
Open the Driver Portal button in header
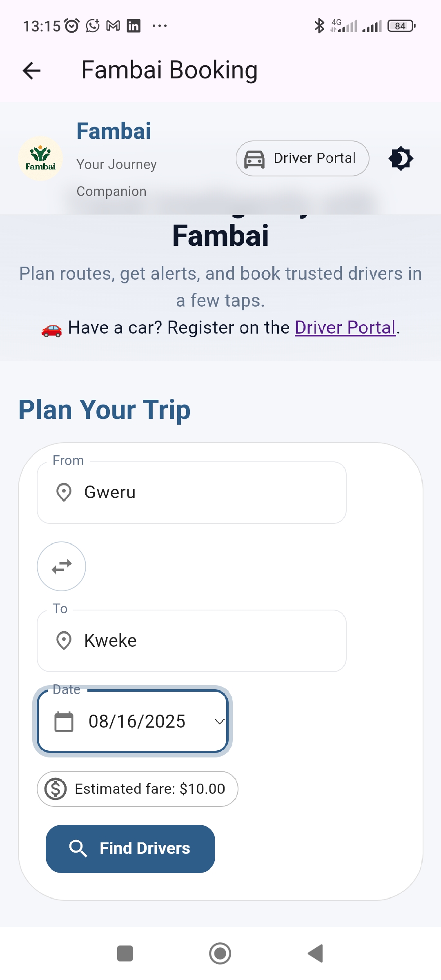303,158
